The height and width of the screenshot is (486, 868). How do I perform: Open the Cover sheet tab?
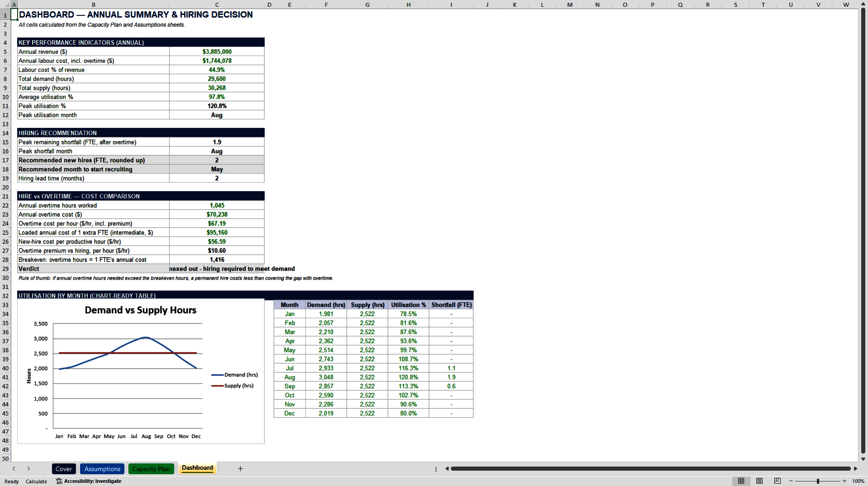click(64, 469)
